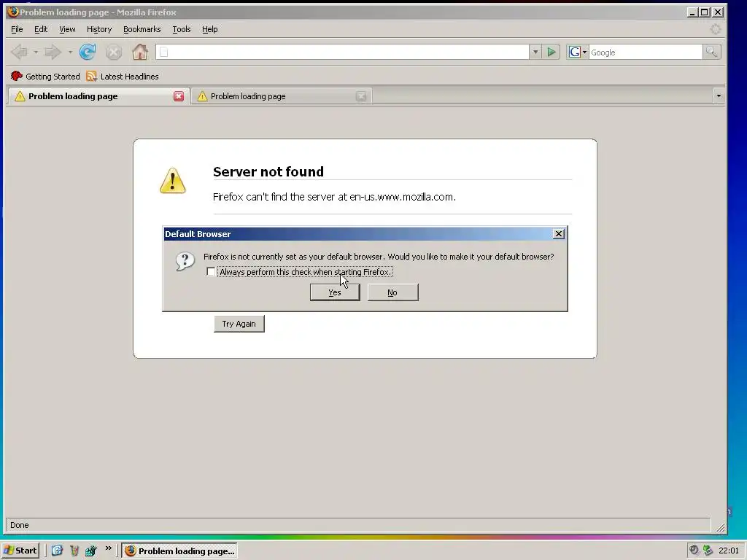Click Problem loading page taskbar button
This screenshot has width=747, height=560.
179,551
